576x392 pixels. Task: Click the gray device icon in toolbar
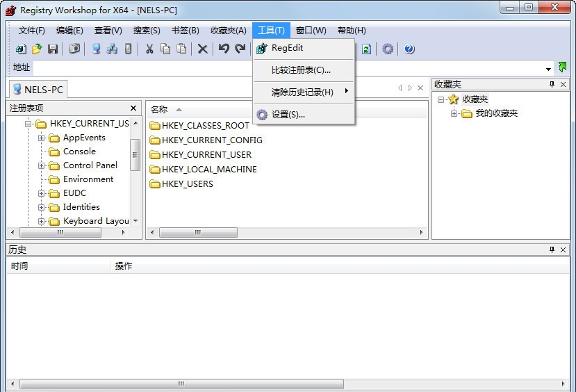tap(129, 49)
